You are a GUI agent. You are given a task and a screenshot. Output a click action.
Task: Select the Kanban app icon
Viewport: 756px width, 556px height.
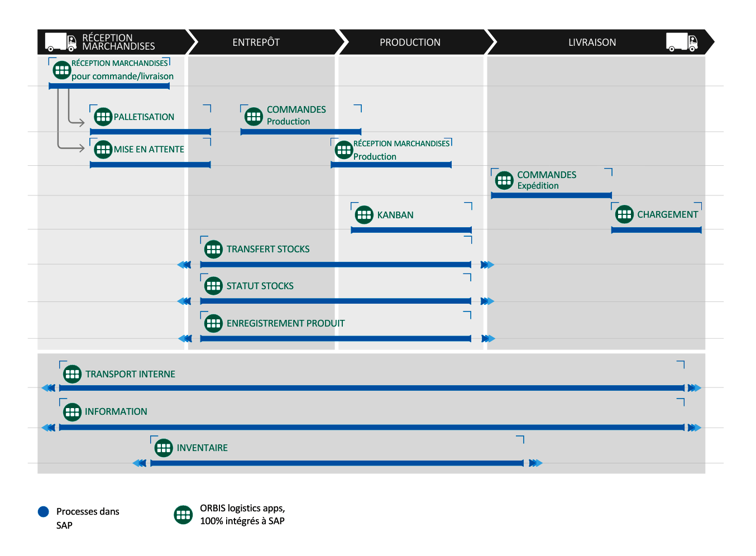click(365, 214)
